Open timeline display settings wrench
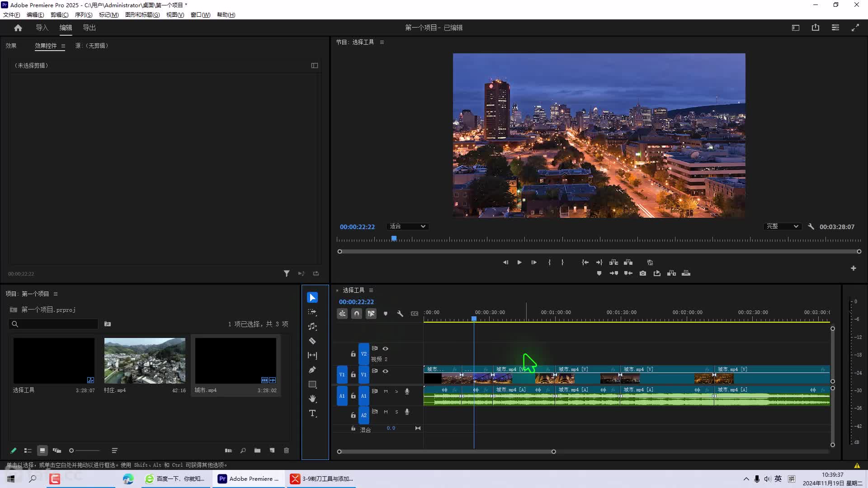The height and width of the screenshot is (488, 868). pyautogui.click(x=400, y=314)
